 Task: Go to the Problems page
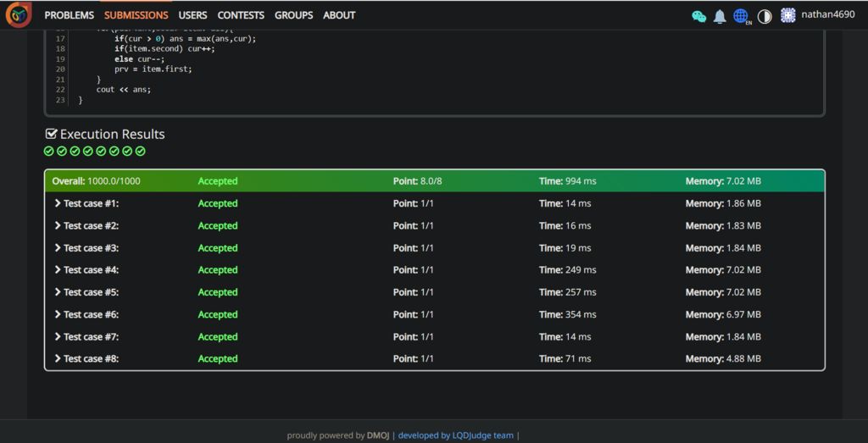tap(69, 15)
